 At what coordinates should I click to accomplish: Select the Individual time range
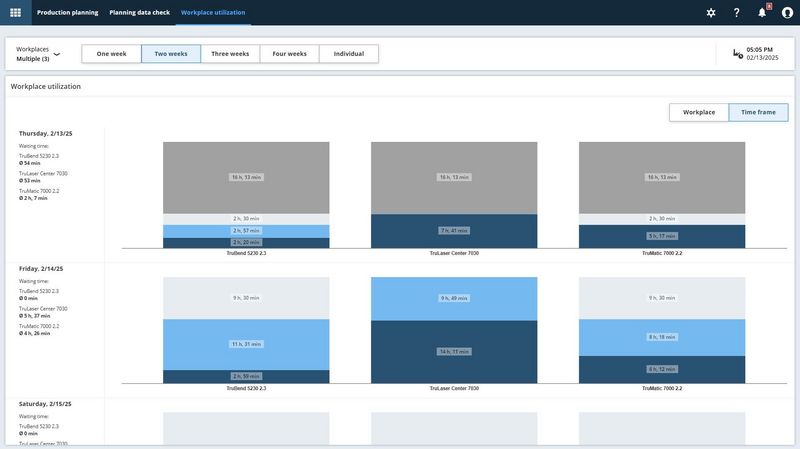[x=349, y=54]
